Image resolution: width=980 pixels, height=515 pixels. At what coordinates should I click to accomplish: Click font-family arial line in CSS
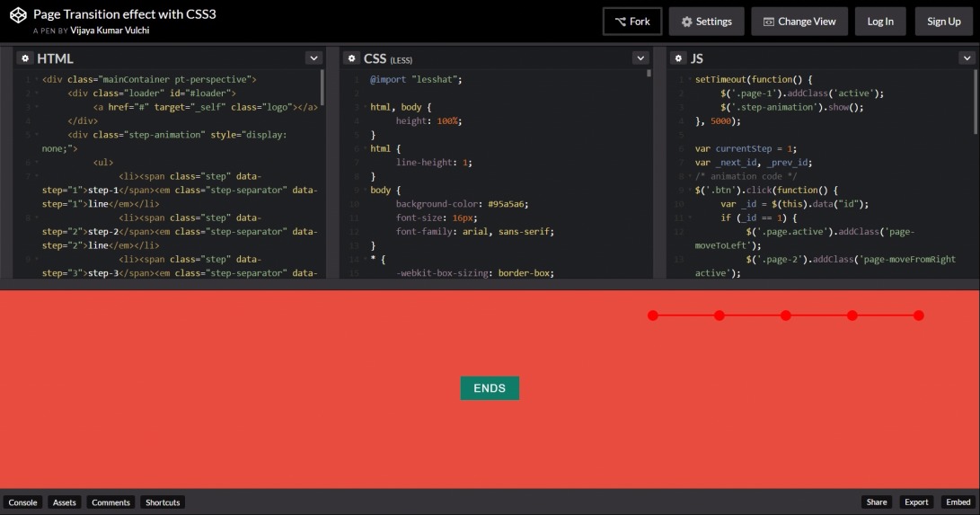click(x=475, y=231)
